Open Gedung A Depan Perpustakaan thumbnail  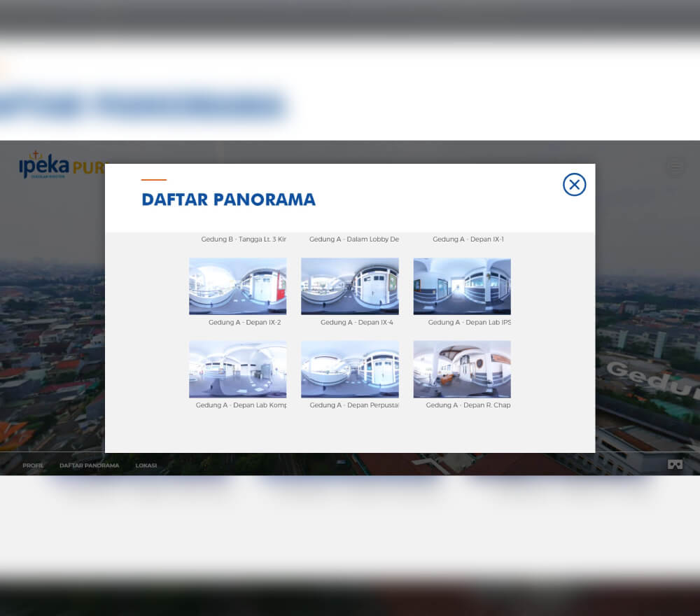pos(349,369)
